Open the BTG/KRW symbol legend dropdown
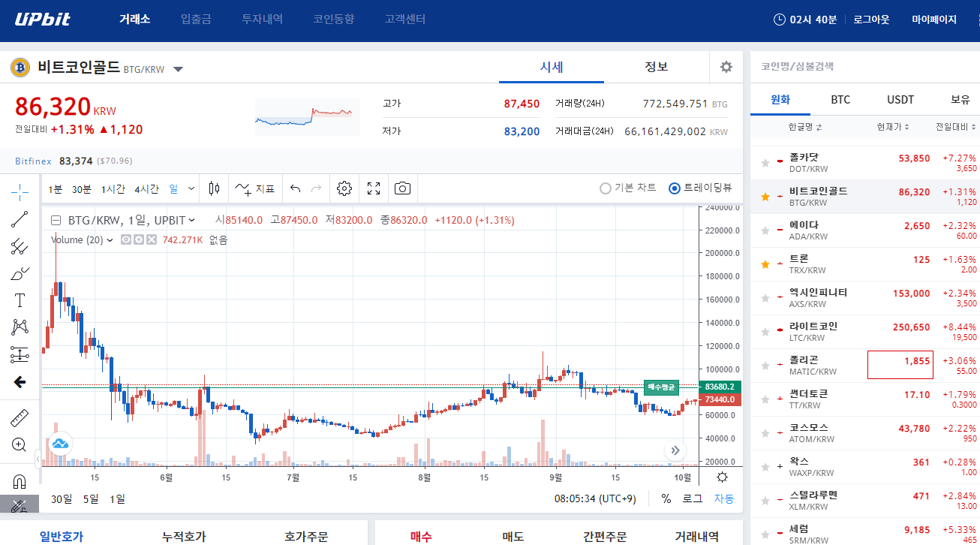This screenshot has width=980, height=545. pyautogui.click(x=191, y=220)
